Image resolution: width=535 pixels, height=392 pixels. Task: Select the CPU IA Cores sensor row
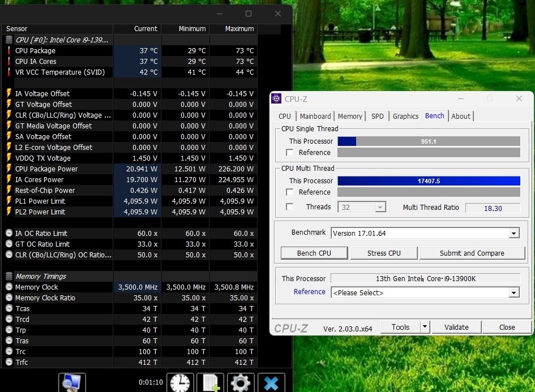click(129, 61)
